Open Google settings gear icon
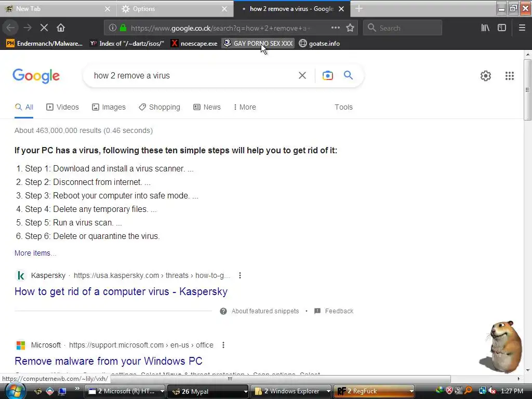 486,76
